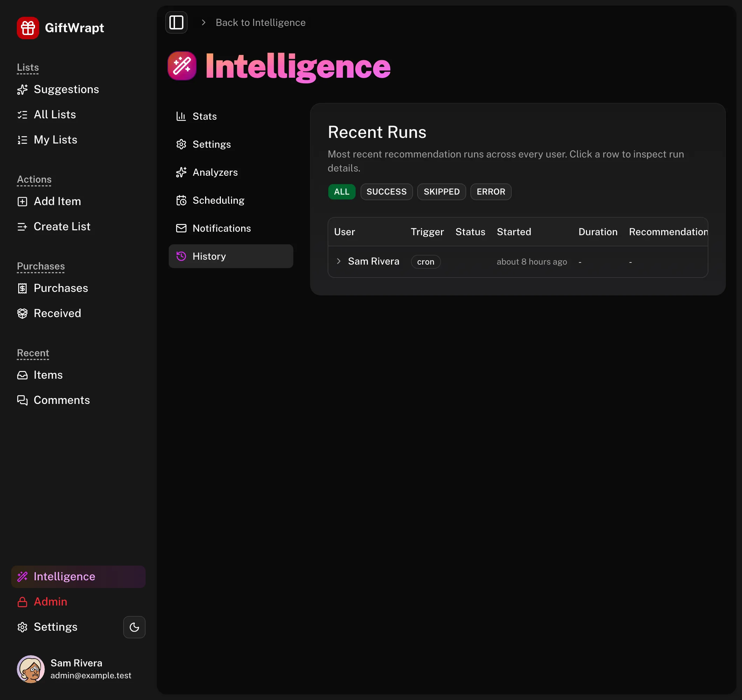The height and width of the screenshot is (700, 742).
Task: Select the History section
Action: (x=231, y=256)
